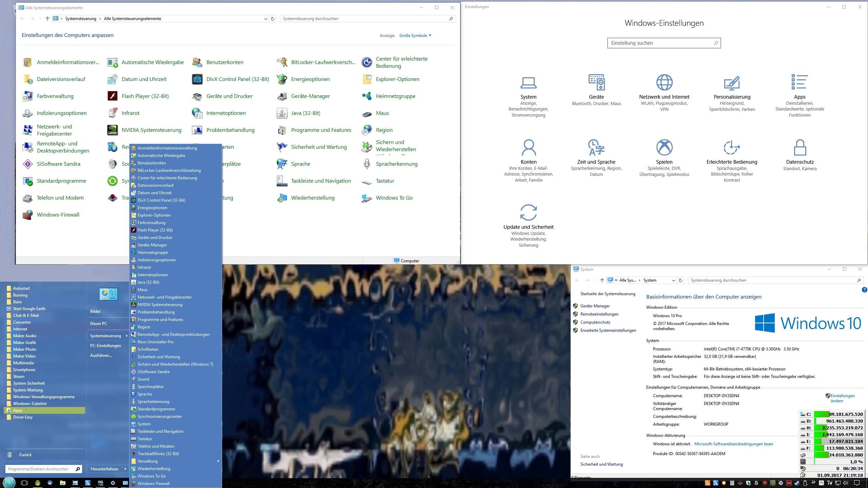Open the Java (32-Bit) icon in the Systemsteuerung window

[282, 113]
